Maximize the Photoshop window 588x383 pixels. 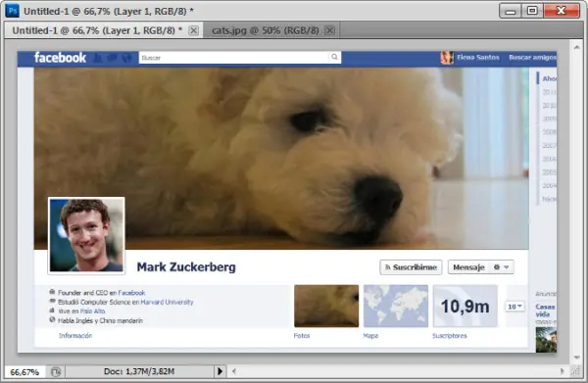click(x=532, y=11)
